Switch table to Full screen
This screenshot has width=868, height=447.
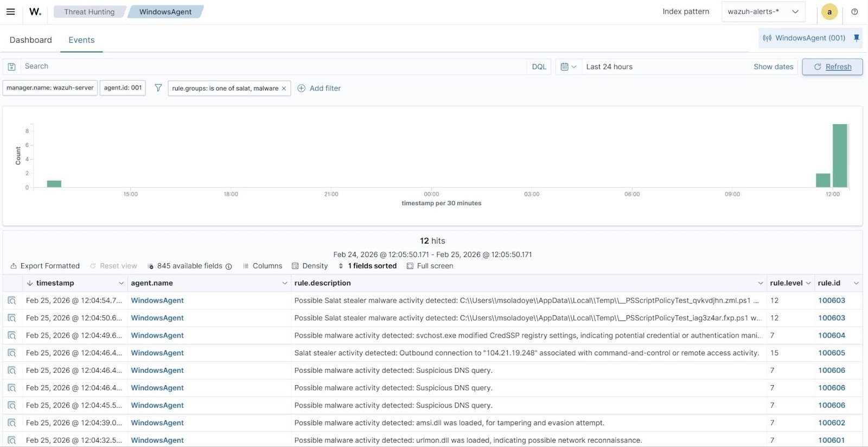click(430, 266)
